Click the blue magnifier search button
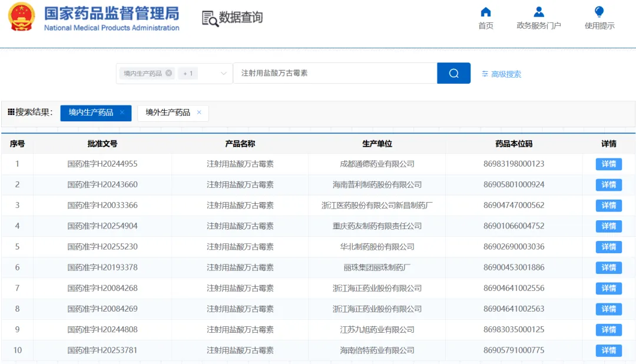This screenshot has height=364, width=636. coord(453,73)
